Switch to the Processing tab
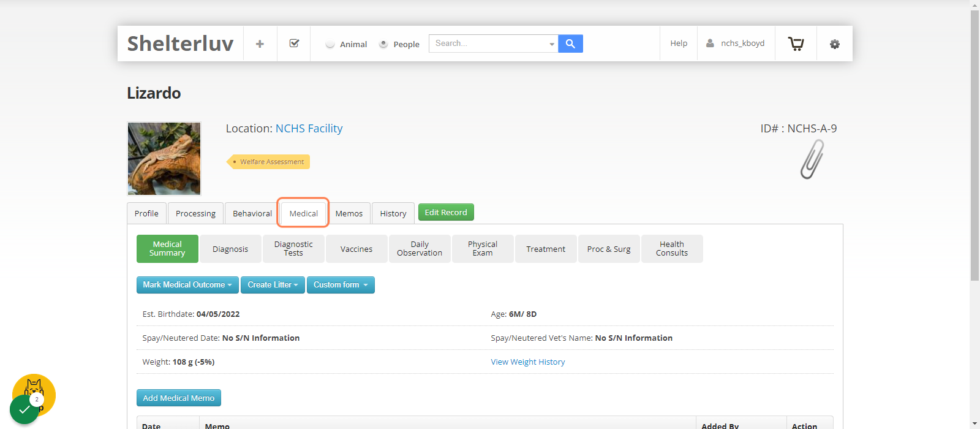Screen dimensions: 980x429 point(195,213)
